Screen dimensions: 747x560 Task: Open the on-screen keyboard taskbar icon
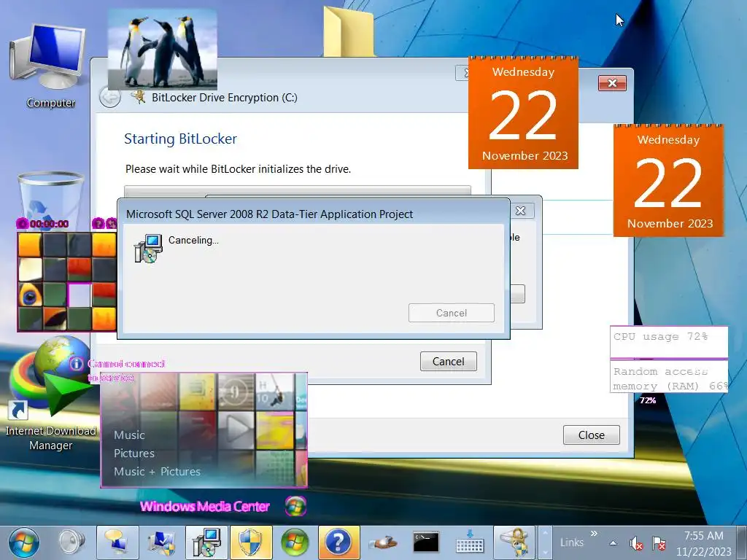coord(470,542)
